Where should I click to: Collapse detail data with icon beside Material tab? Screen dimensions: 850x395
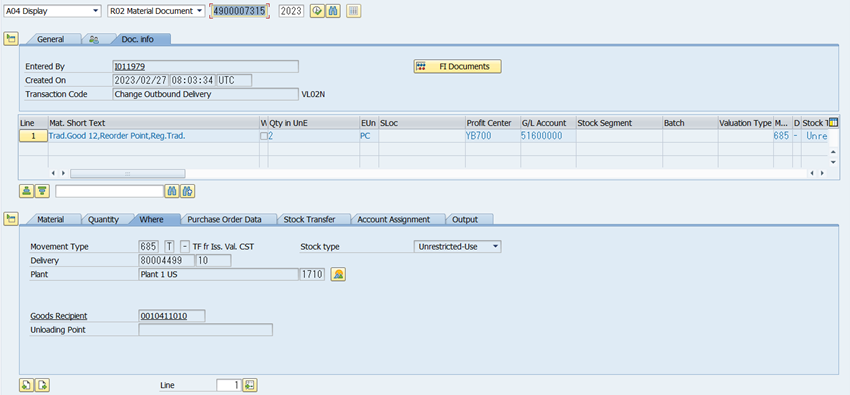pos(11,218)
